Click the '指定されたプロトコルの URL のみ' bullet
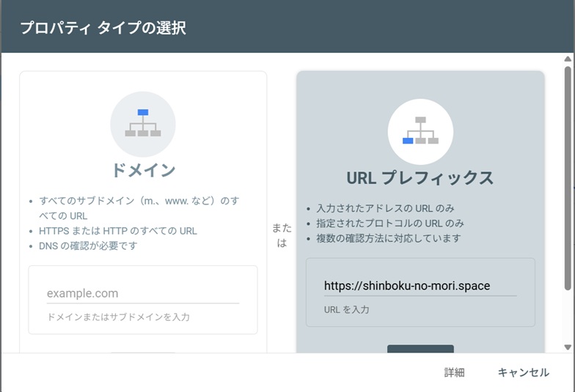The width and height of the screenshot is (575, 392). 389,223
